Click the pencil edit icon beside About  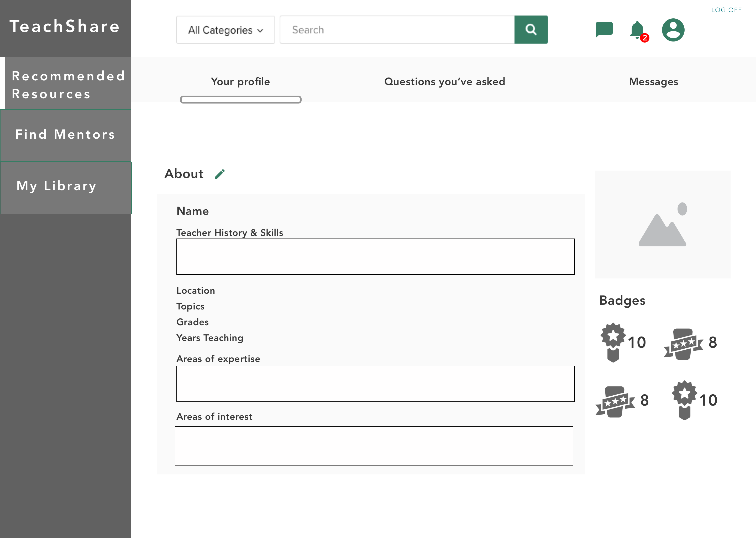tap(220, 174)
